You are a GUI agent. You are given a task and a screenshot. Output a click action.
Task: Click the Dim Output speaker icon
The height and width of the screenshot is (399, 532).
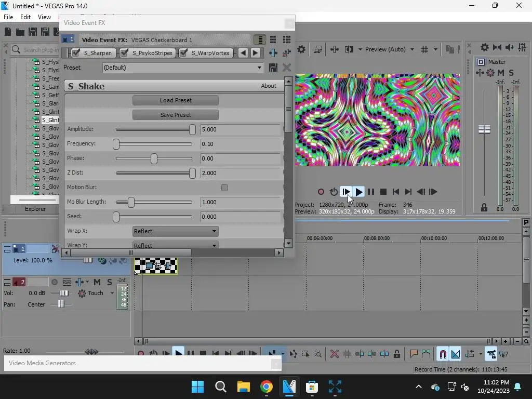509,47
